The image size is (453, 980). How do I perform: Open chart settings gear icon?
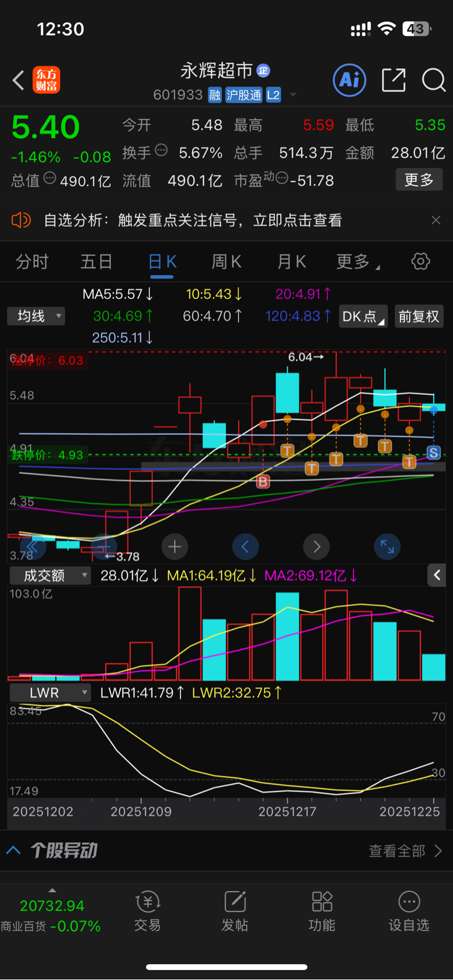point(421,262)
